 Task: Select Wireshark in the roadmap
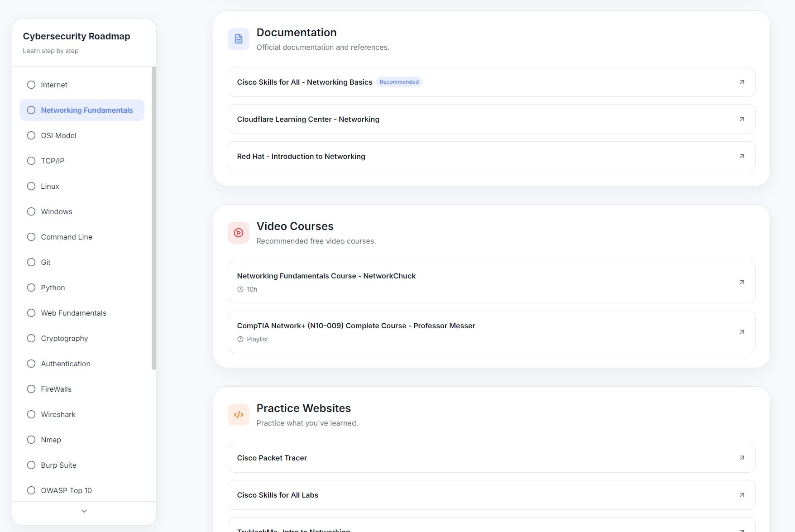(82, 414)
